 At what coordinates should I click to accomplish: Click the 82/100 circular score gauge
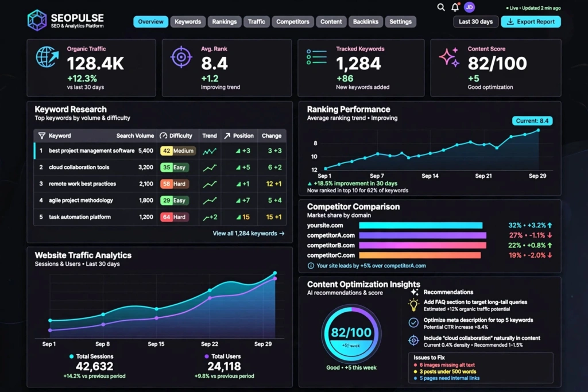point(351,334)
